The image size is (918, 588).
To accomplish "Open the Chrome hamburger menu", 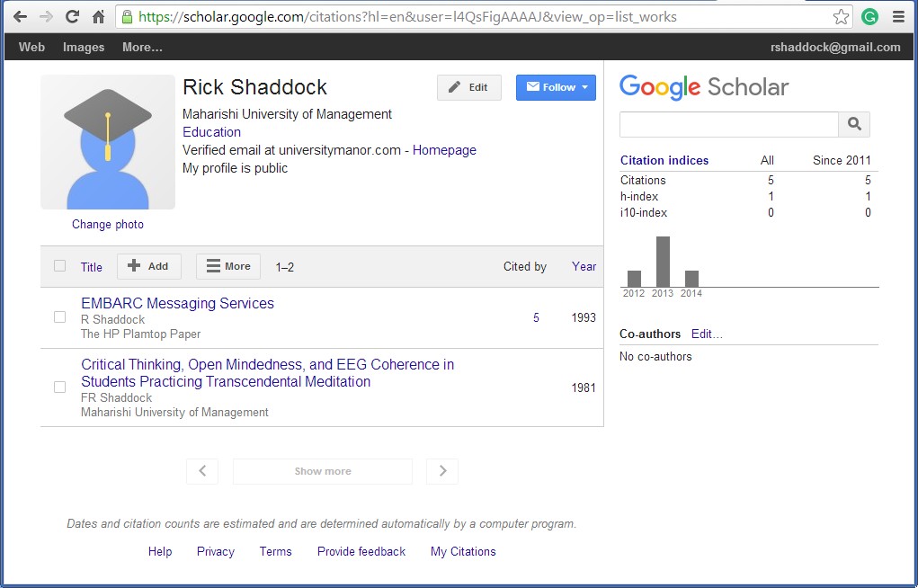I will (899, 17).
